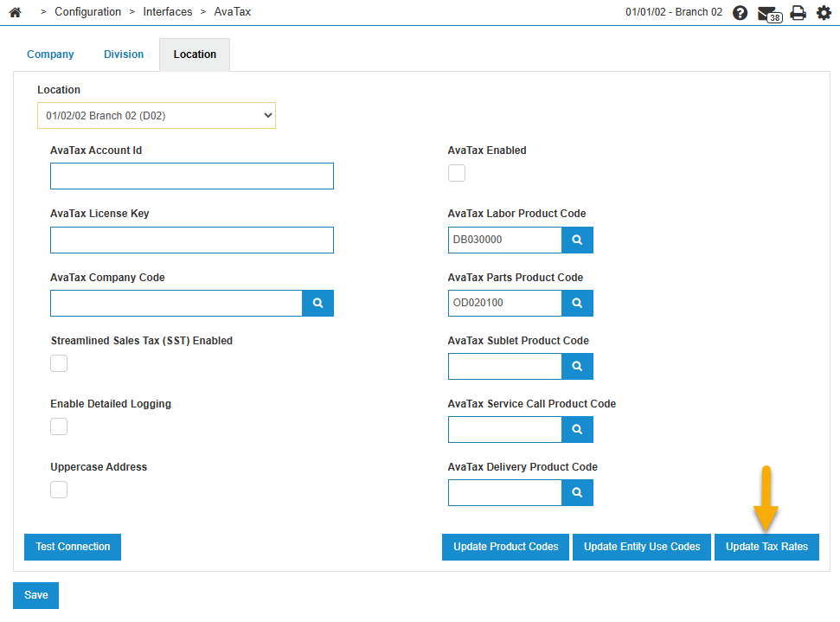This screenshot has height=622, width=840.
Task: Click Update Tax Rates button
Action: tap(766, 547)
